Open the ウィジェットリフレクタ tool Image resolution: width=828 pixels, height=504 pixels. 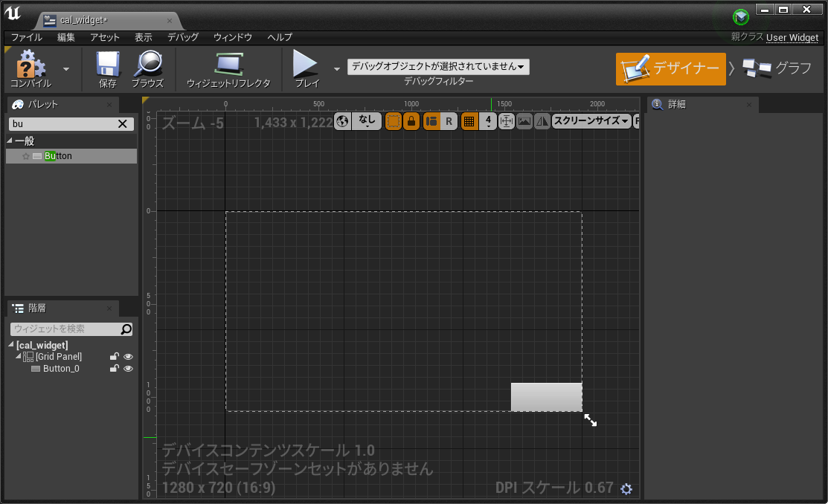coord(228,68)
